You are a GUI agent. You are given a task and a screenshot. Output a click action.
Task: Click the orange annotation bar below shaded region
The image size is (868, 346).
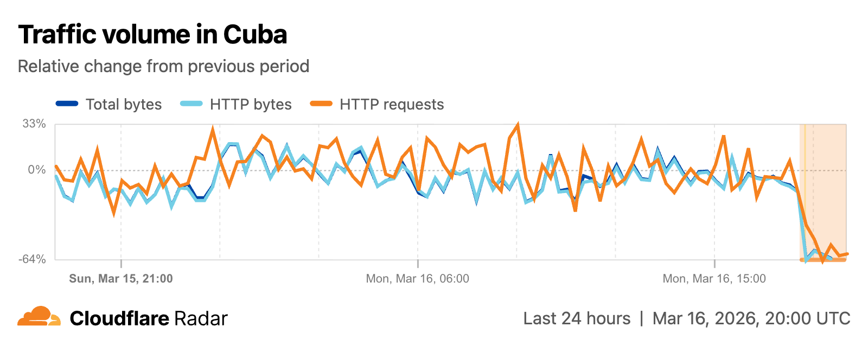click(823, 260)
